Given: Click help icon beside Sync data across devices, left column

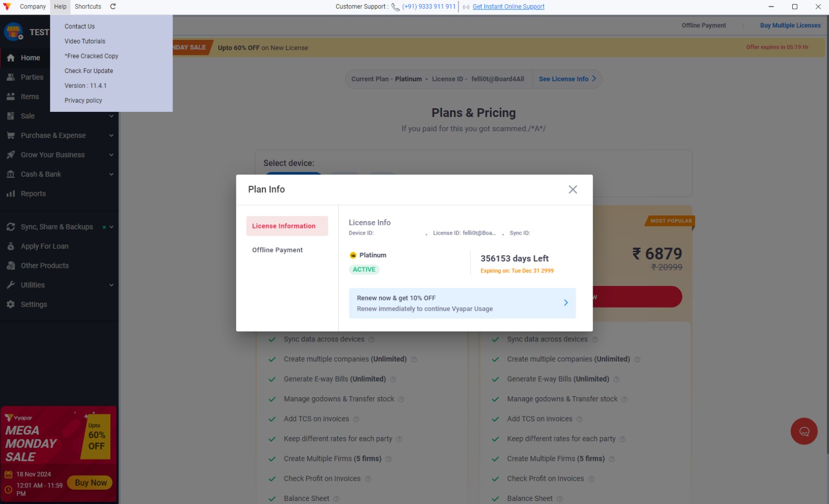Looking at the screenshot, I should pyautogui.click(x=371, y=340).
